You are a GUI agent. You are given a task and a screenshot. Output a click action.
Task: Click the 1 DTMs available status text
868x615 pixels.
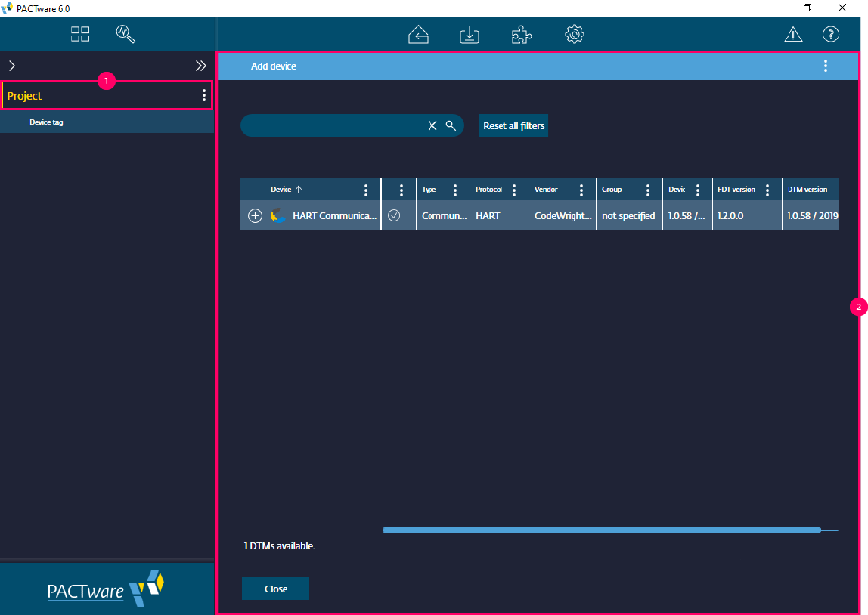tap(280, 545)
